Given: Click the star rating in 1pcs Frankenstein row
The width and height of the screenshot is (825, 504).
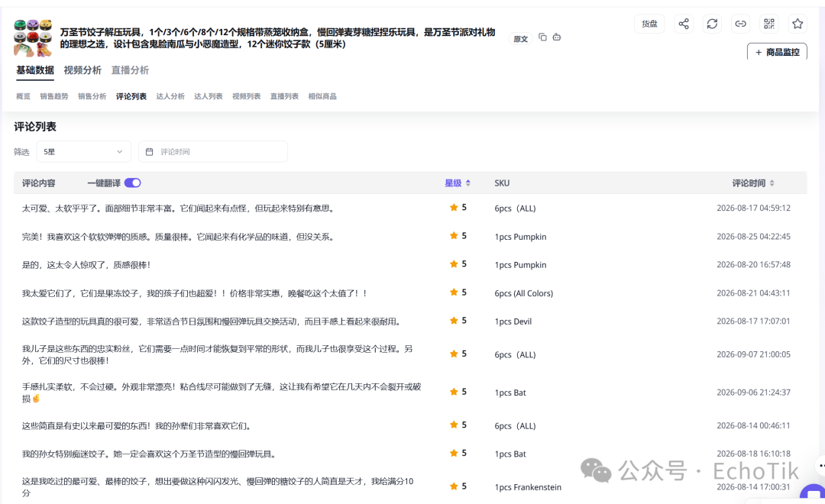Looking at the screenshot, I should click(458, 486).
